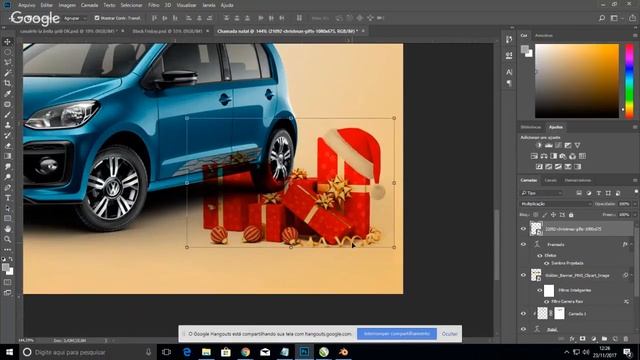Image resolution: width=640 pixels, height=360 pixels.
Task: Select the Hand tool
Action: (7, 229)
